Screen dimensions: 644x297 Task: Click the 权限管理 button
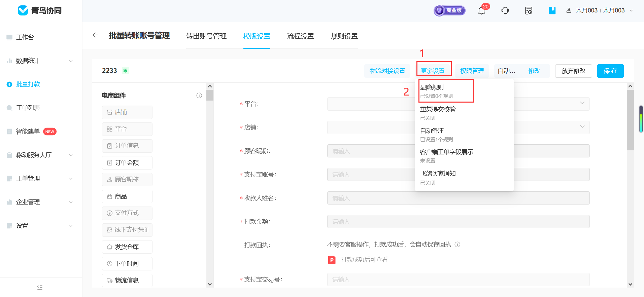click(x=472, y=71)
